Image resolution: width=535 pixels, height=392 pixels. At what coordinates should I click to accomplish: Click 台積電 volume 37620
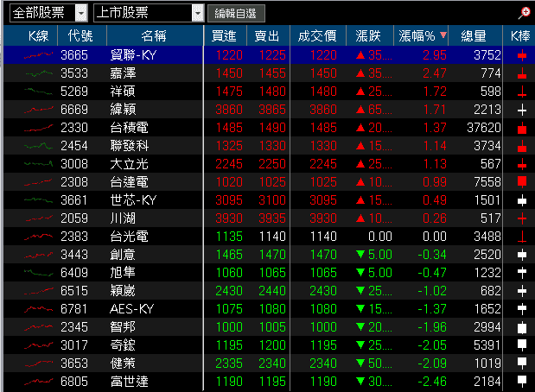(x=484, y=128)
